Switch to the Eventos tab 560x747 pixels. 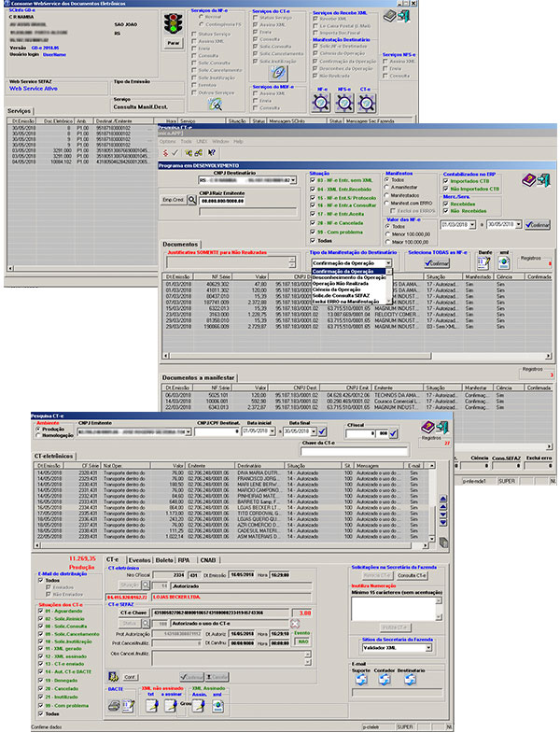click(x=139, y=558)
